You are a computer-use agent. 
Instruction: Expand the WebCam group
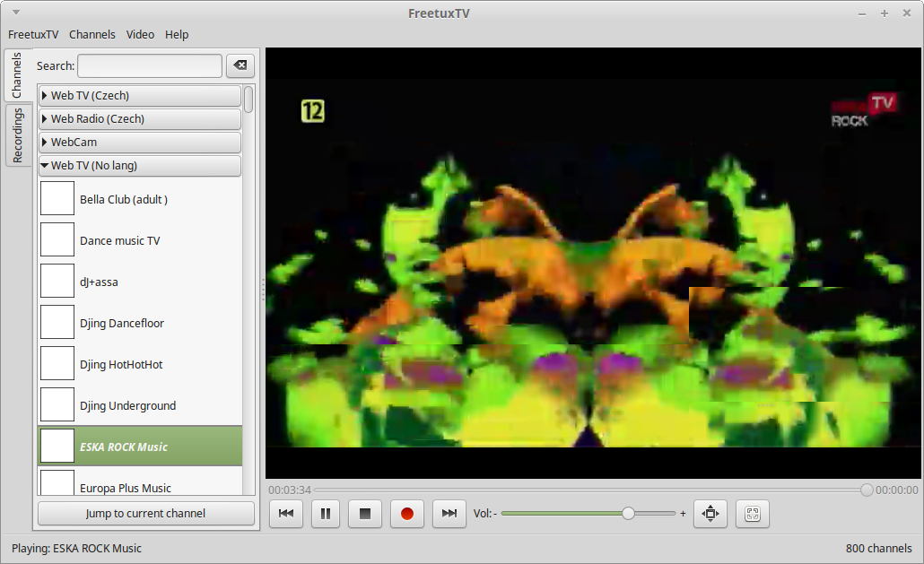pyautogui.click(x=140, y=142)
